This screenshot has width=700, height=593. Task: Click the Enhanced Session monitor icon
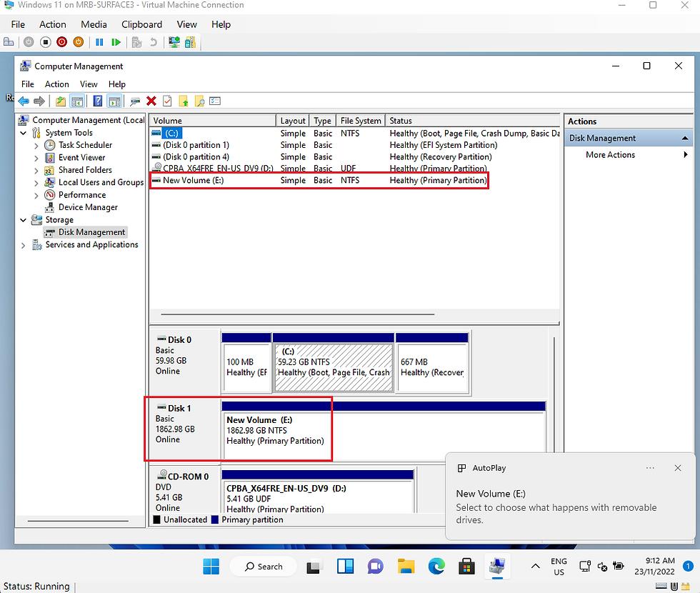click(x=174, y=42)
